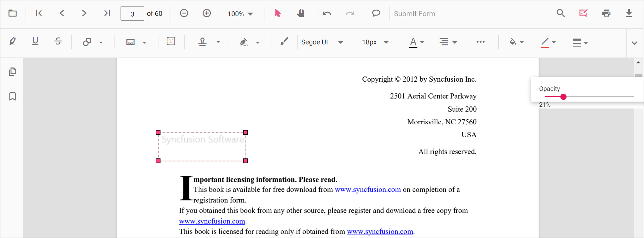644x238 pixels.
Task: Select the Highlight text tool
Action: click(x=13, y=42)
